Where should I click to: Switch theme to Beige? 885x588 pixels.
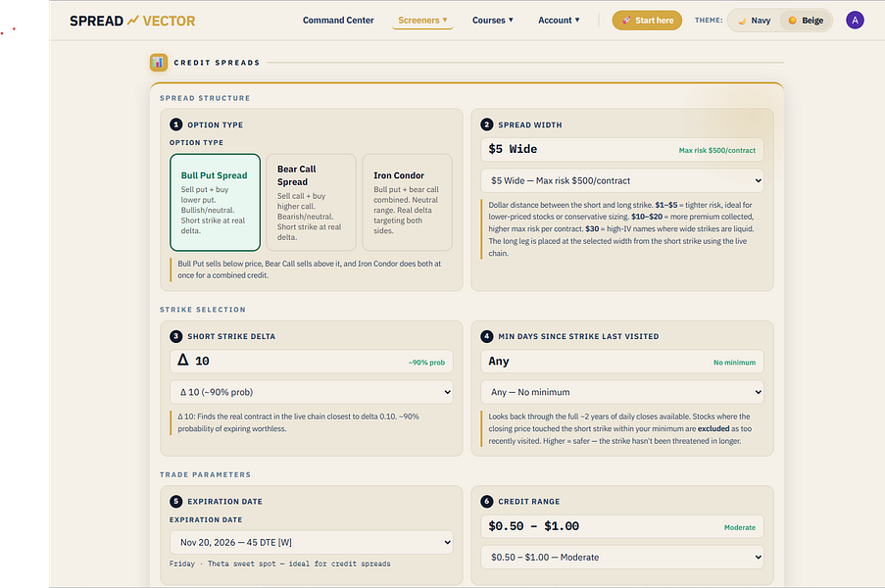coord(806,21)
